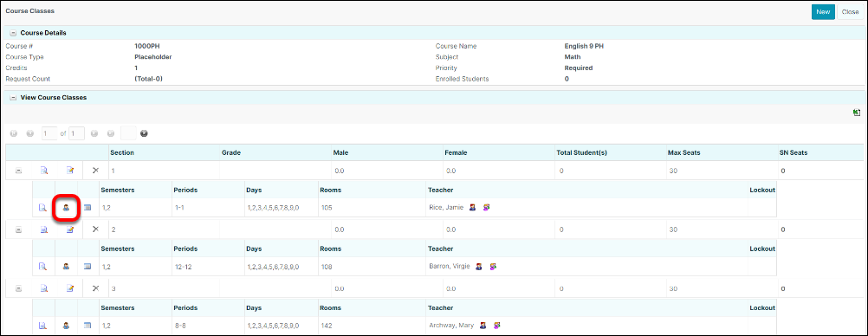Click room value 108
Screen dimensions: 868x336
[x=326, y=266]
